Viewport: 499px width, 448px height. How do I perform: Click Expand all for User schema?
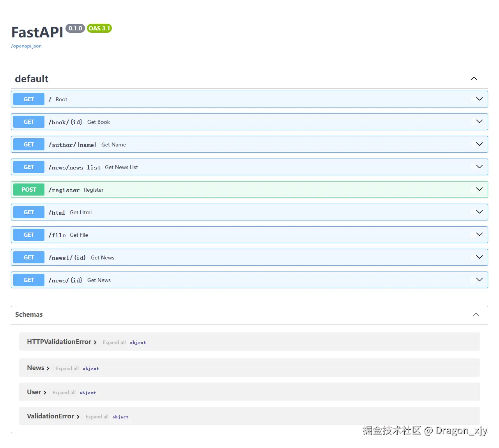[64, 393]
